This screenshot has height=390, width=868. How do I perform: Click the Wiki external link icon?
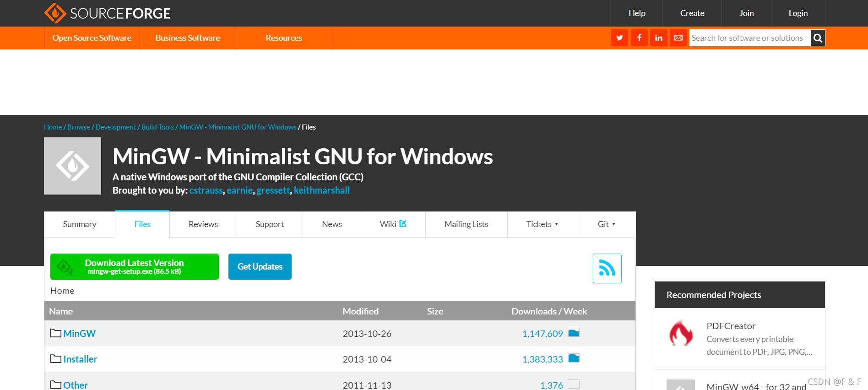[x=403, y=223]
